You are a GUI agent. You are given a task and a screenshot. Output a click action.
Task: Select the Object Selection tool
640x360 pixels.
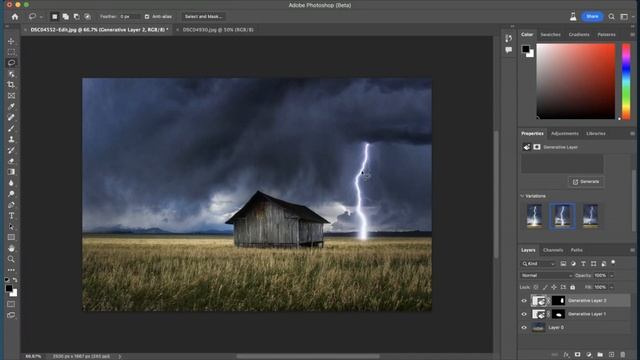(x=11, y=74)
